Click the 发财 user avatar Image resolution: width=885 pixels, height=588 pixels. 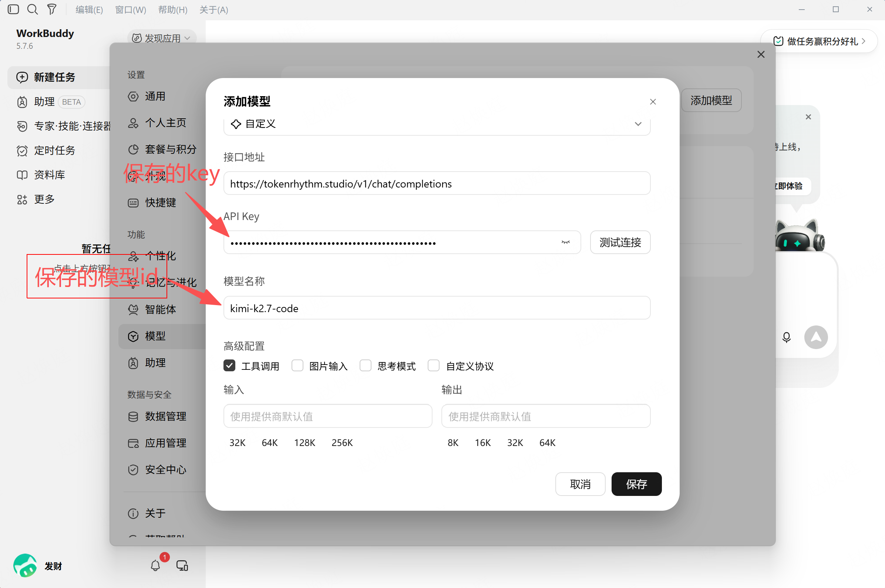click(25, 565)
